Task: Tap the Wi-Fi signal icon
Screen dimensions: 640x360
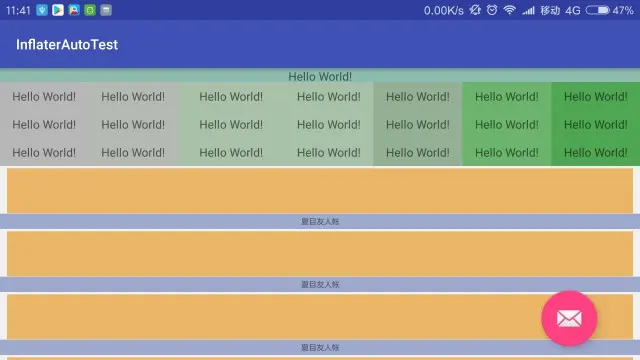Action: point(509,10)
